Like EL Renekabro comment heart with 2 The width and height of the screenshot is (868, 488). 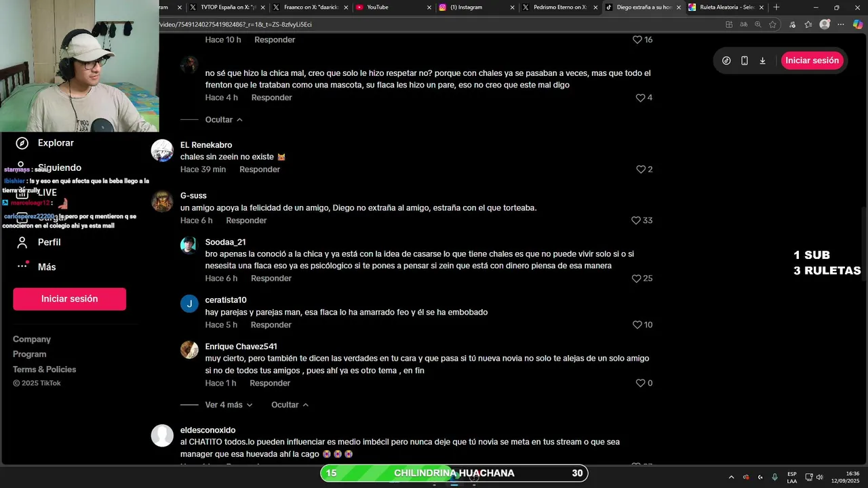click(640, 169)
